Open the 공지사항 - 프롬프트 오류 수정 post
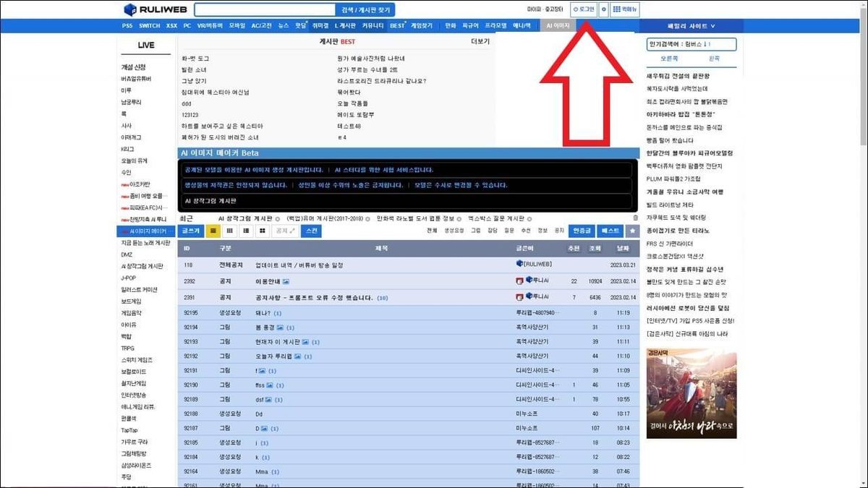Viewport: 868px width, 488px height. coord(314,298)
